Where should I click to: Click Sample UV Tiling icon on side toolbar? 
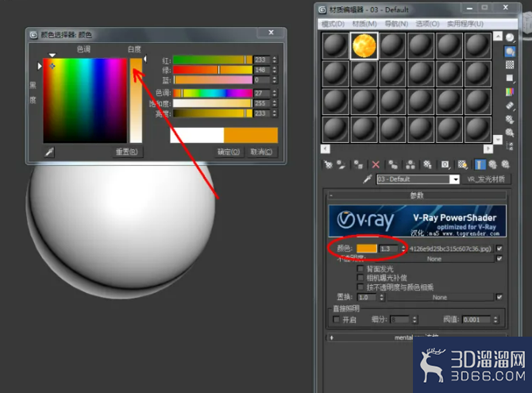tap(510, 78)
